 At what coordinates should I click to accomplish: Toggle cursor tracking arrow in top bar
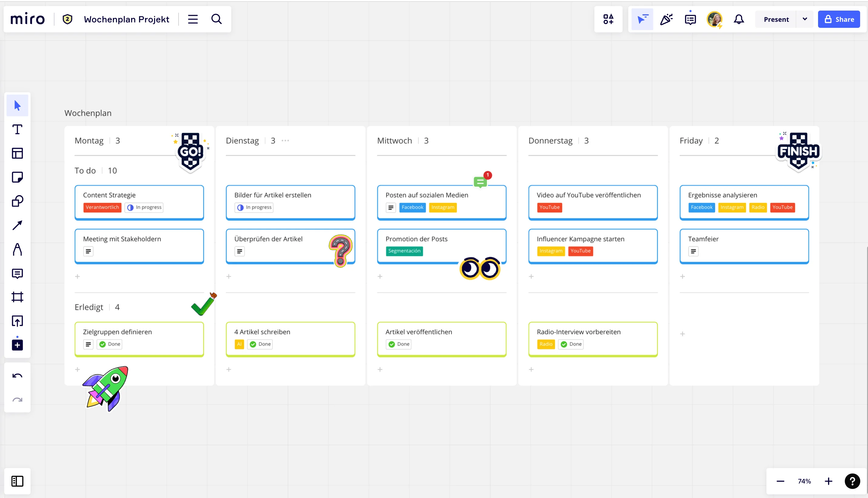tap(642, 19)
